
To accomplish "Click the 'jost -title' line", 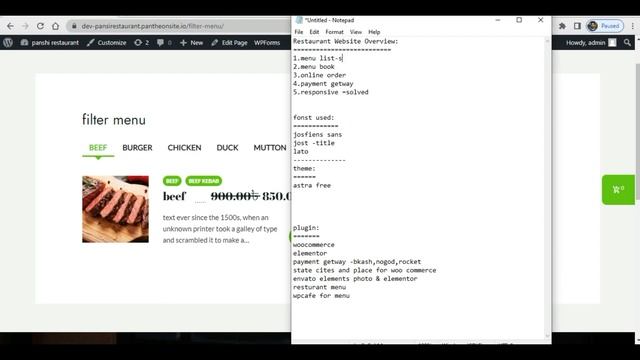I will coord(314,143).
